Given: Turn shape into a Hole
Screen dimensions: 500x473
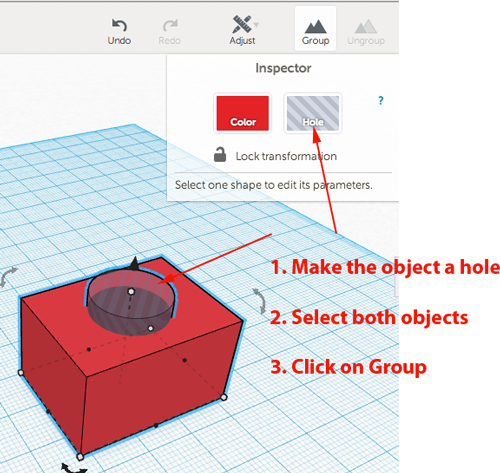Looking at the screenshot, I should [313, 113].
